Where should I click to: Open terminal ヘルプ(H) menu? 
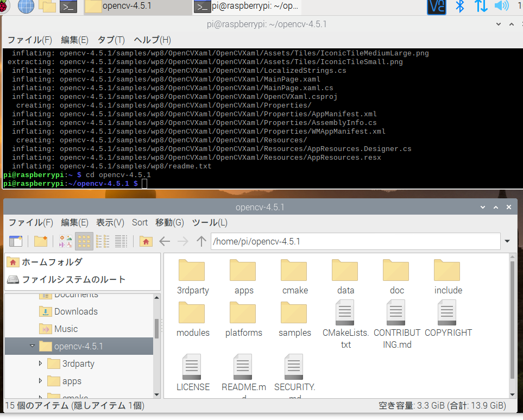153,40
